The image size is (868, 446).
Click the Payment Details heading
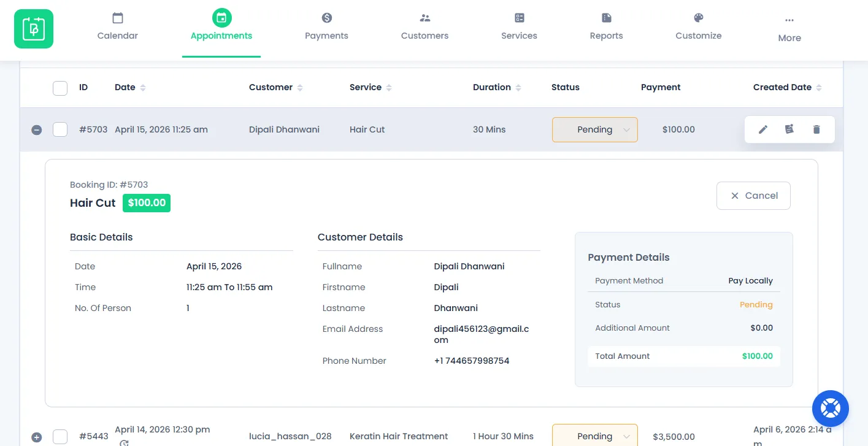click(629, 258)
